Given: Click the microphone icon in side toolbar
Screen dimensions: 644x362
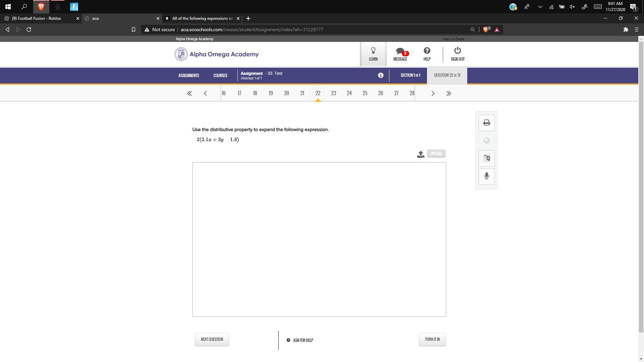Looking at the screenshot, I should coord(486,176).
